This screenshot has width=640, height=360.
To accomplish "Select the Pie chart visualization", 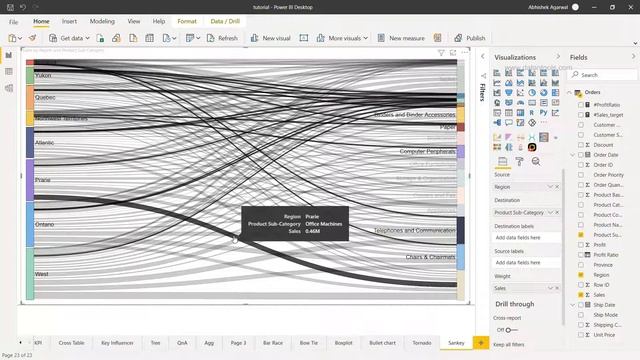I will [532, 93].
